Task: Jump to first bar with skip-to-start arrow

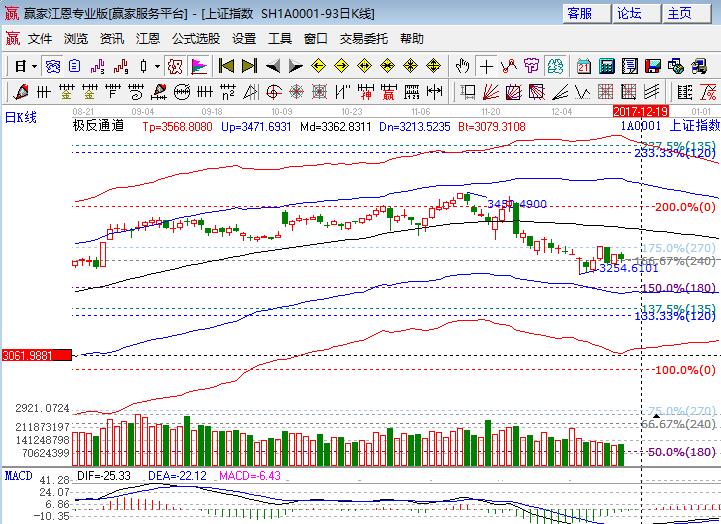Action: coord(226,67)
